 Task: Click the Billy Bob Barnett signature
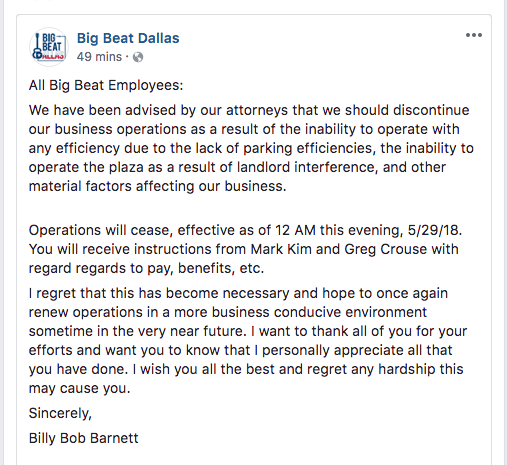point(83,438)
